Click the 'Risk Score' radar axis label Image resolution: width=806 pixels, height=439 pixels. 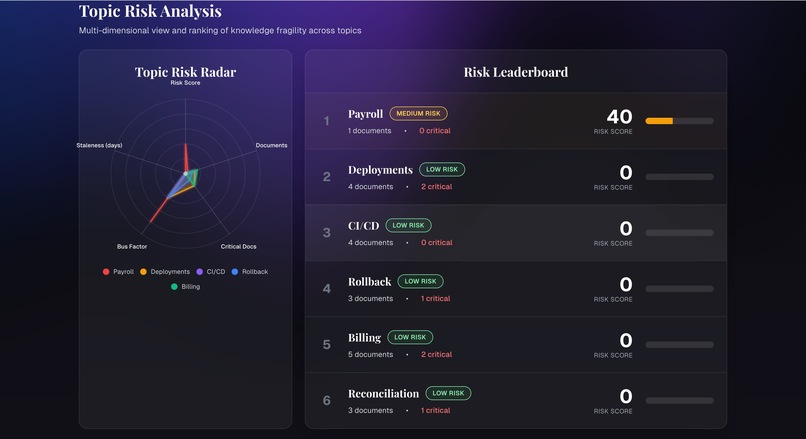point(186,83)
